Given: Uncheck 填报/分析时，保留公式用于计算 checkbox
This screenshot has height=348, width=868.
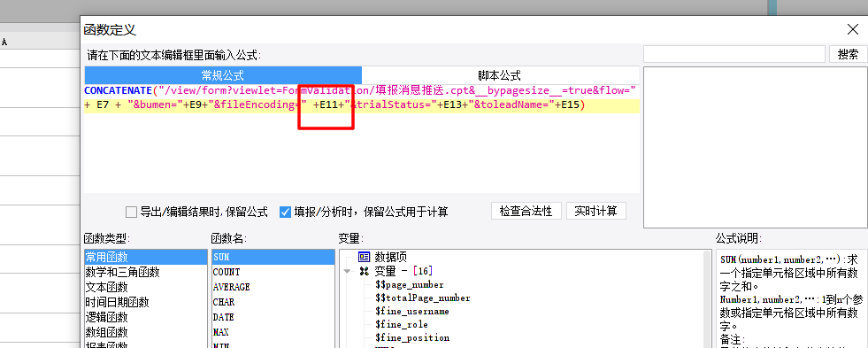Looking at the screenshot, I should [x=285, y=212].
